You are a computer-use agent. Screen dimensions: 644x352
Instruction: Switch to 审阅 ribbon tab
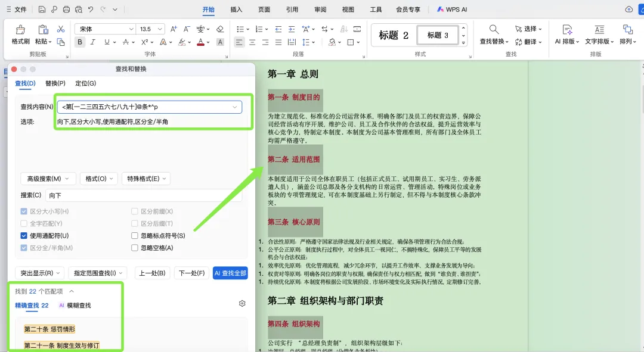(x=320, y=10)
